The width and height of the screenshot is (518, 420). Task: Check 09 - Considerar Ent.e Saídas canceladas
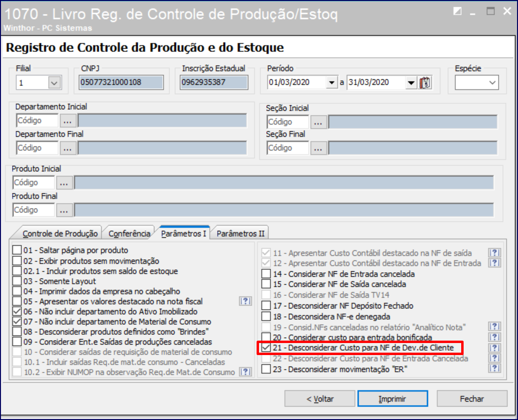[x=17, y=342]
